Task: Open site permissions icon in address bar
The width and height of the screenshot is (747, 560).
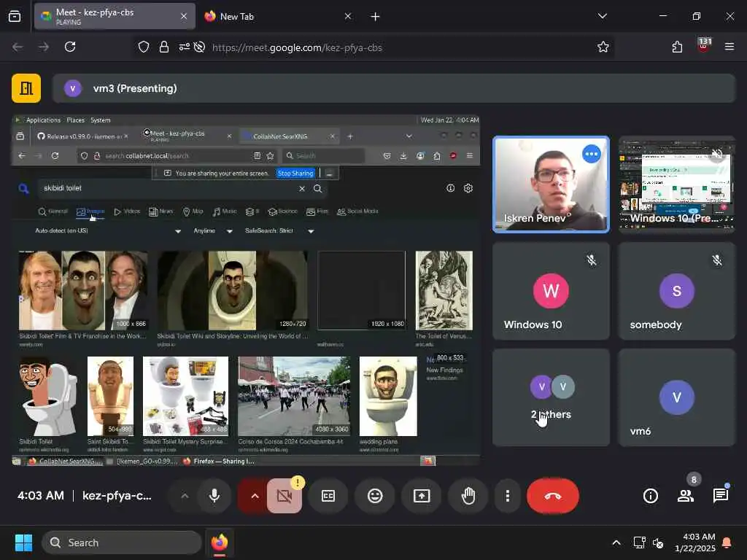Action: pos(184,47)
